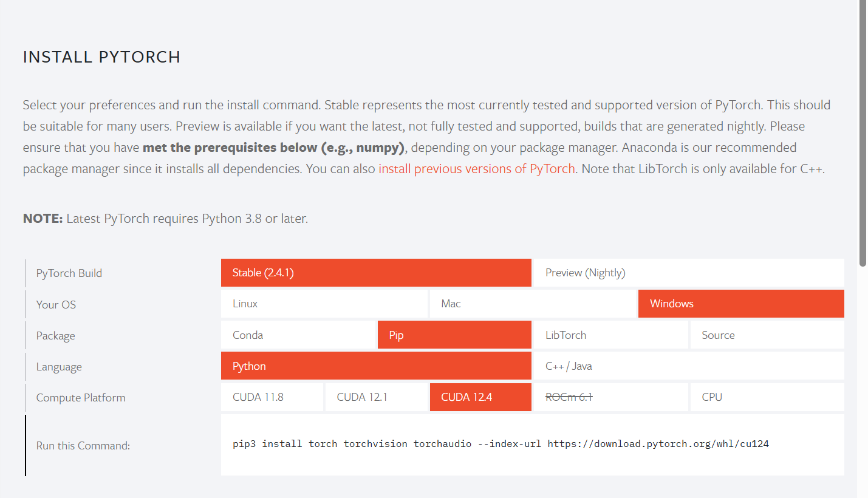Select Linux as your OS
868x498 pixels.
pos(324,304)
